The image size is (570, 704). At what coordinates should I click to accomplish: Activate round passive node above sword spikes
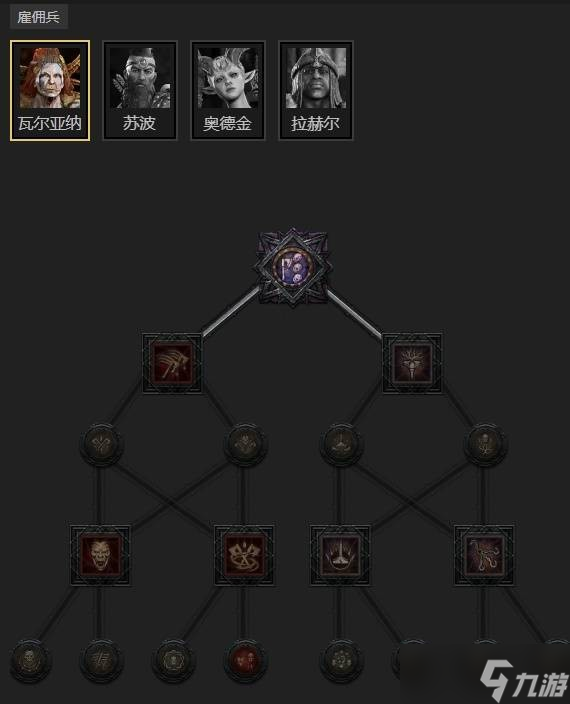point(341,444)
